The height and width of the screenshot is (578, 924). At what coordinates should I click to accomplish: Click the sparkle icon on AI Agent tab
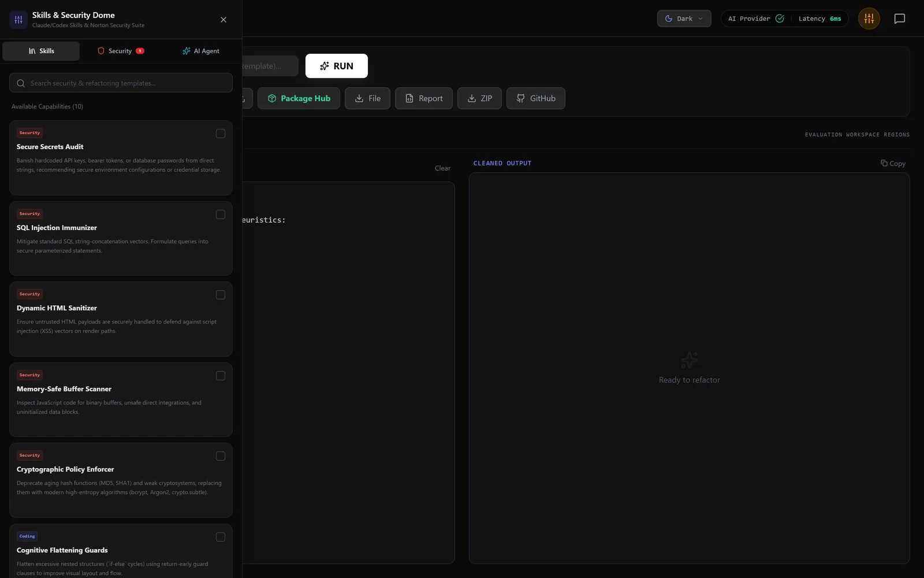pos(186,51)
